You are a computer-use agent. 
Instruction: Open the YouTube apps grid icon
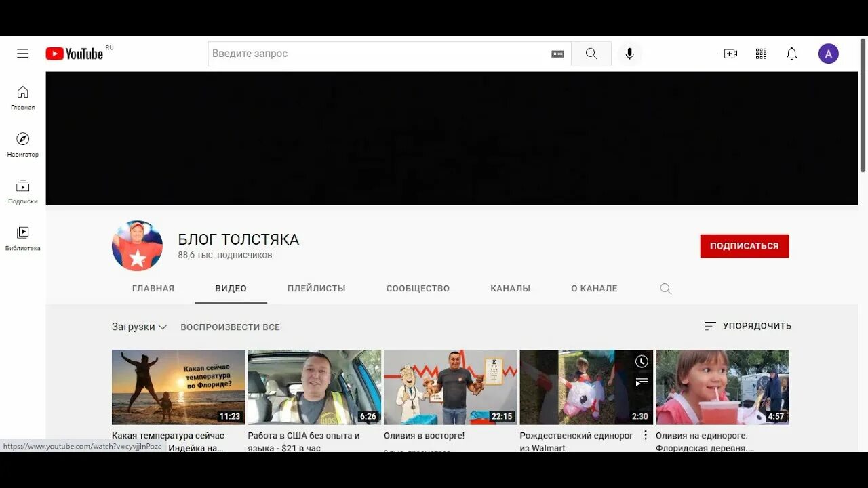[761, 53]
